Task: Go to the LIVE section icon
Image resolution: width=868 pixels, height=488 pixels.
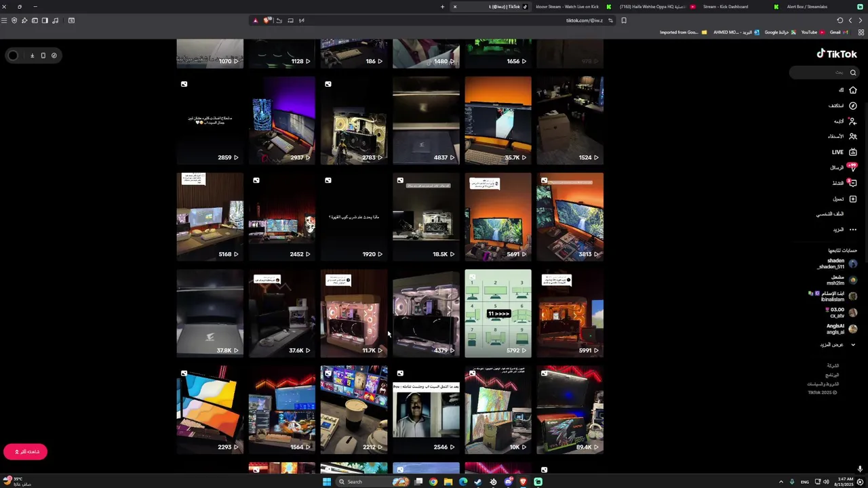Action: (x=853, y=152)
